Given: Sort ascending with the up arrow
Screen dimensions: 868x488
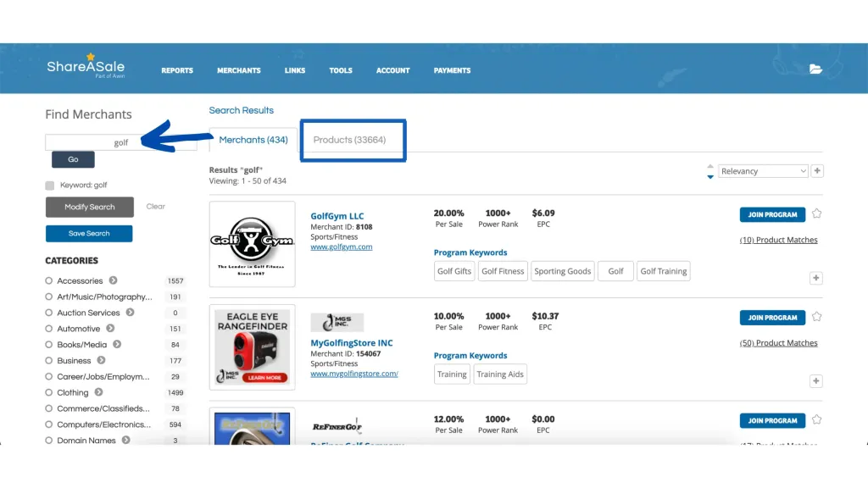Looking at the screenshot, I should (710, 166).
